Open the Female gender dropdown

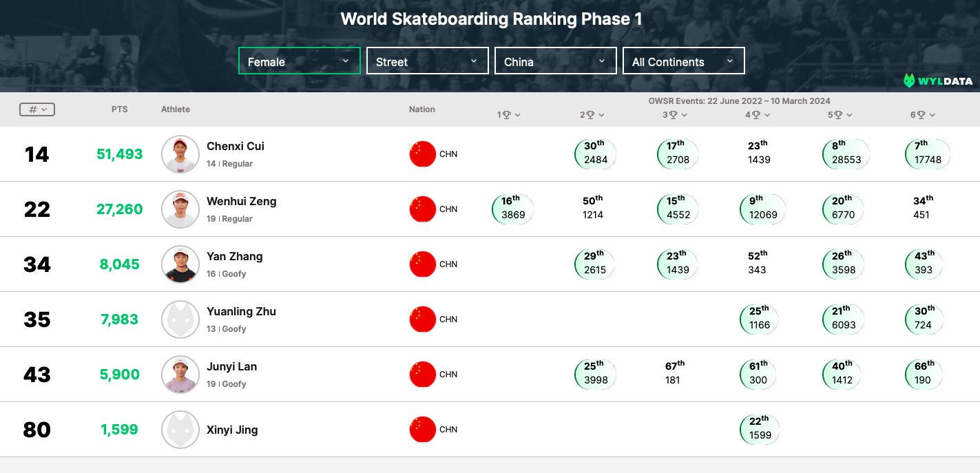299,61
